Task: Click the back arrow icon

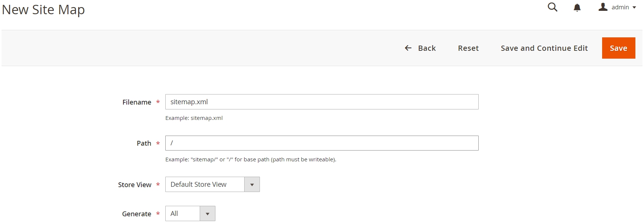Action: pyautogui.click(x=408, y=48)
